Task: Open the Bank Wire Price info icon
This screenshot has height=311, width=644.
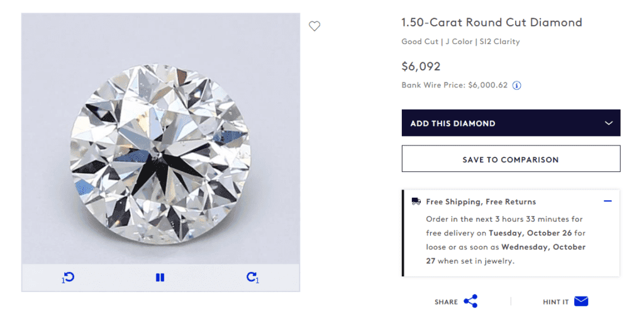Action: click(517, 86)
